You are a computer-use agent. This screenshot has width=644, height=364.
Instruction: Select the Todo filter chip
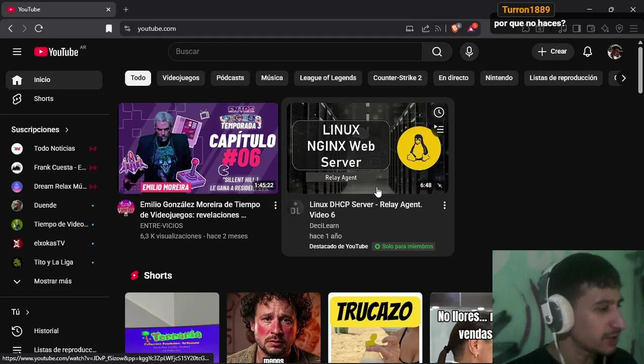click(138, 78)
